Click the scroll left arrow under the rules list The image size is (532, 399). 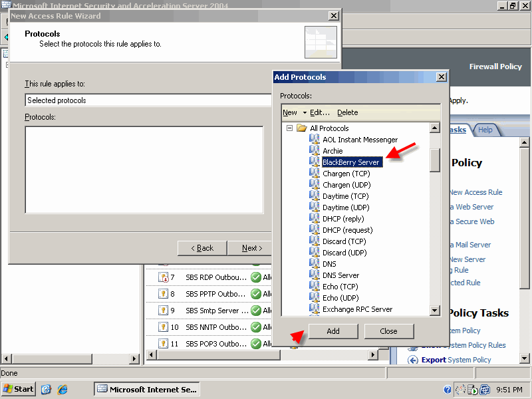[x=152, y=355]
